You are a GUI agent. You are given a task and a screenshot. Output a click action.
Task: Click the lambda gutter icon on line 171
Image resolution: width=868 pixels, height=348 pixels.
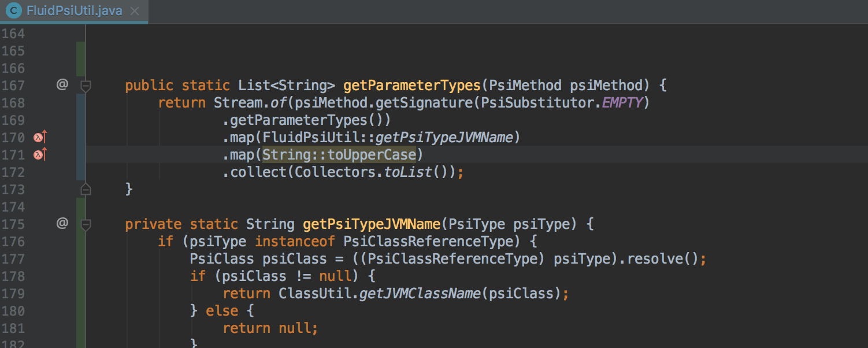[x=37, y=154]
